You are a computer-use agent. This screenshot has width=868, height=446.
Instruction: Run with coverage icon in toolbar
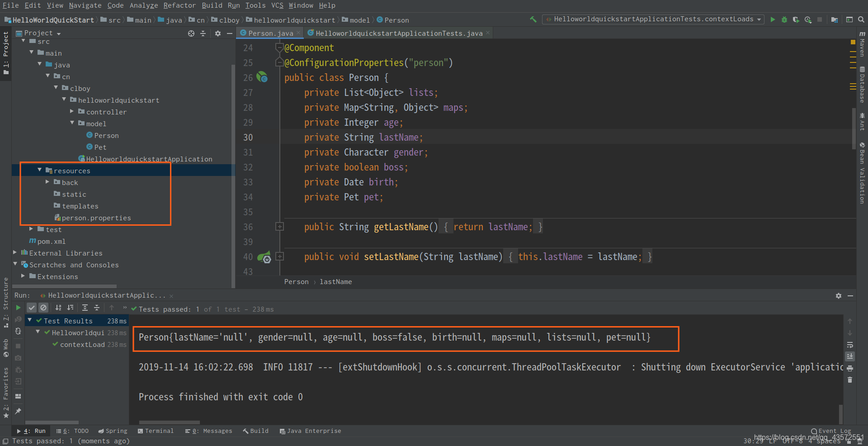(x=796, y=19)
